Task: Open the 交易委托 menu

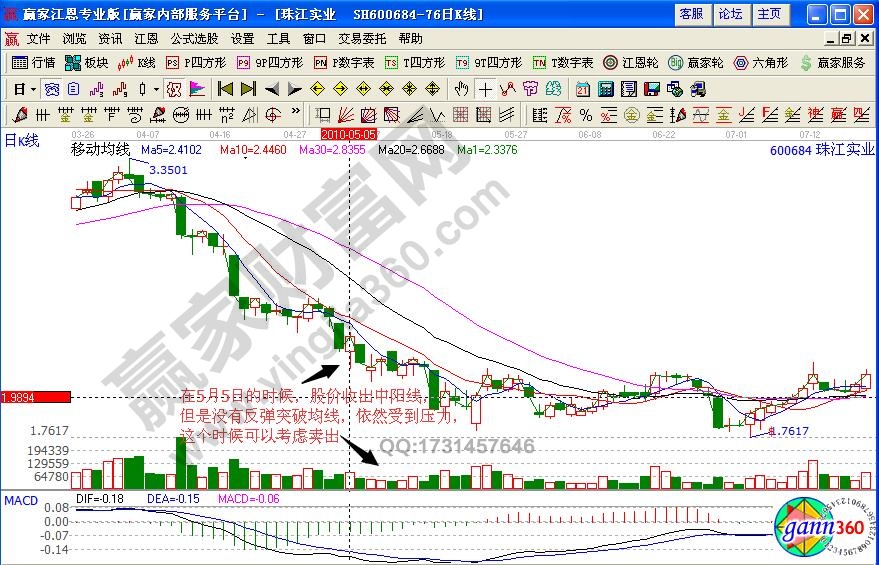Action: click(361, 38)
